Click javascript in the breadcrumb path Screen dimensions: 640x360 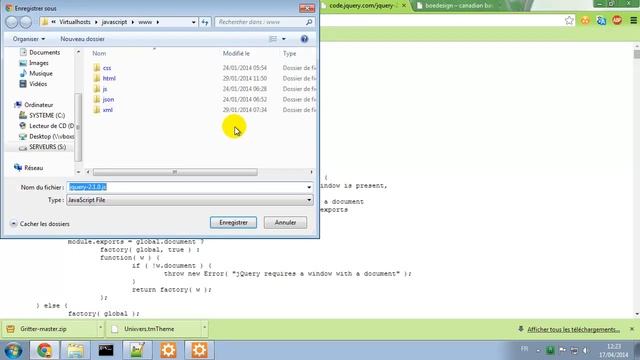tap(114, 22)
